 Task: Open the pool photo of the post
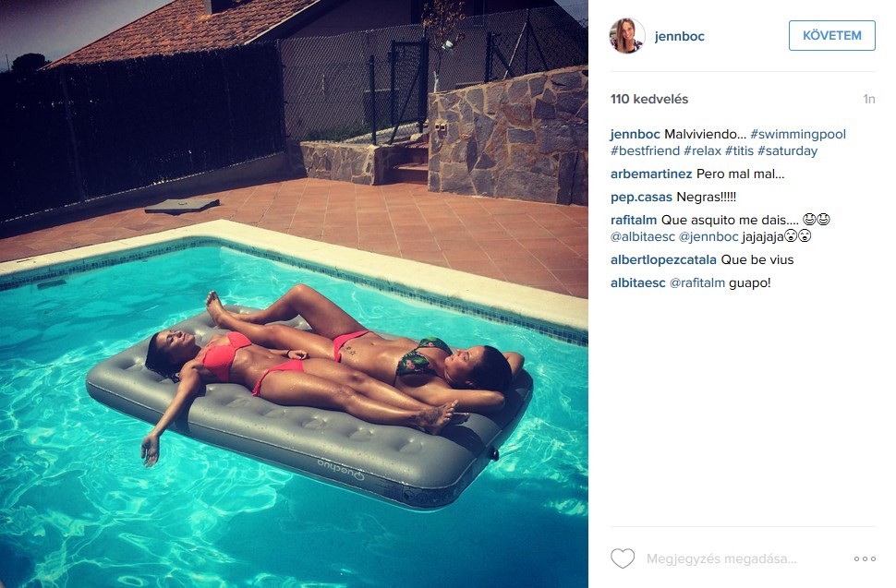click(294, 294)
